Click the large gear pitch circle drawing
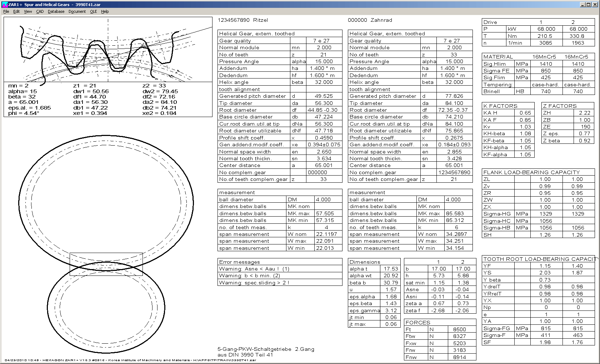 pos(106,202)
